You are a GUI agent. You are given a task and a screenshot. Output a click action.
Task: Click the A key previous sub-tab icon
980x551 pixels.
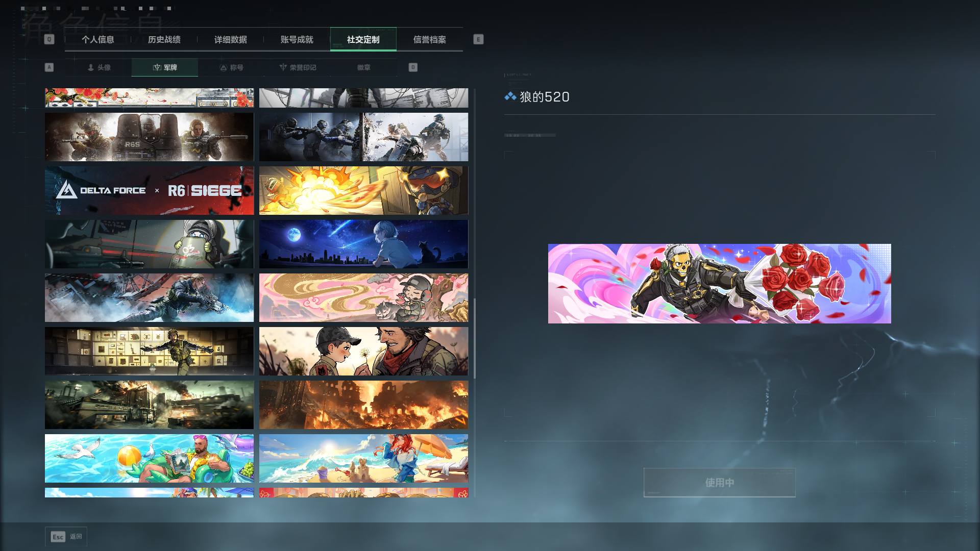click(x=49, y=67)
